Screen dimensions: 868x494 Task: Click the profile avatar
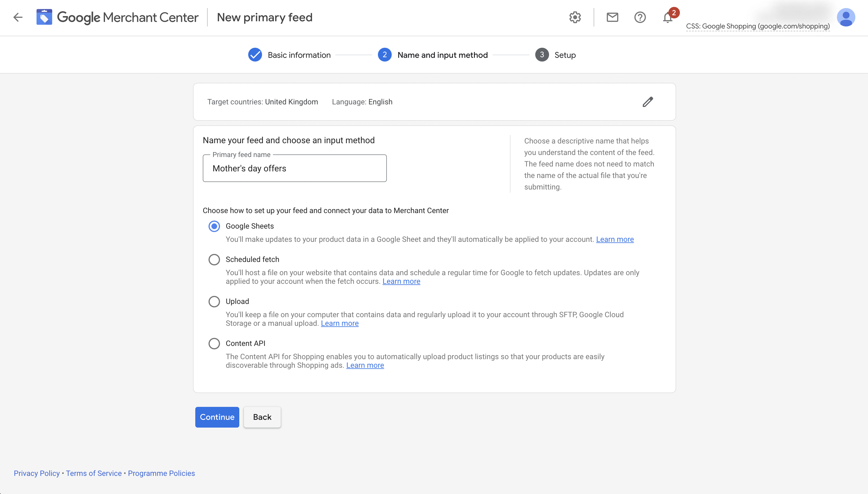point(846,17)
